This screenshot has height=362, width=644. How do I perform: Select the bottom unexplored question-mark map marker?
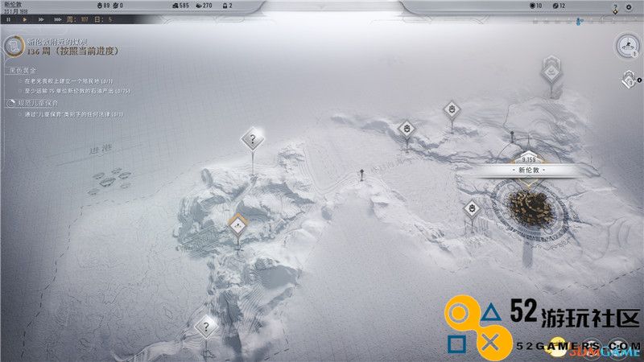point(206,327)
